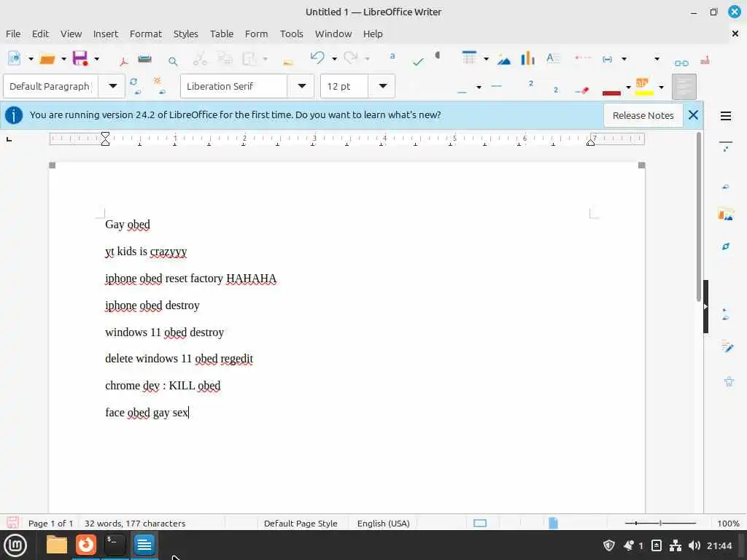Click the sidebar hamburger settings icon
The height and width of the screenshot is (560, 747).
tap(726, 116)
